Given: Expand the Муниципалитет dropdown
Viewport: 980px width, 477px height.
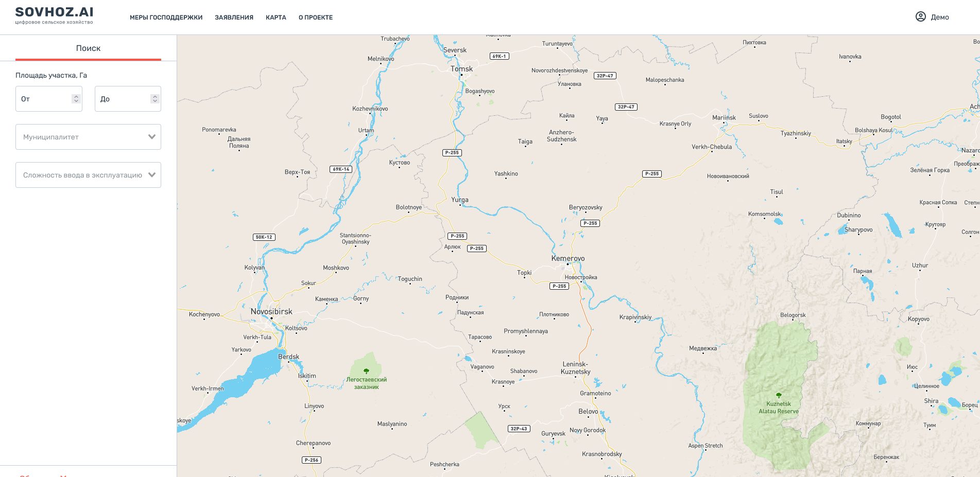Looking at the screenshot, I should tap(88, 137).
